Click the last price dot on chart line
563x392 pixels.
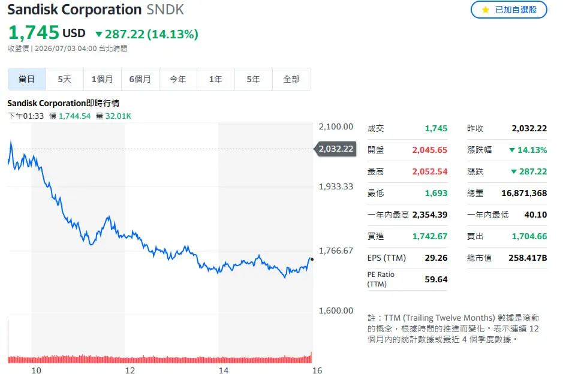[312, 259]
